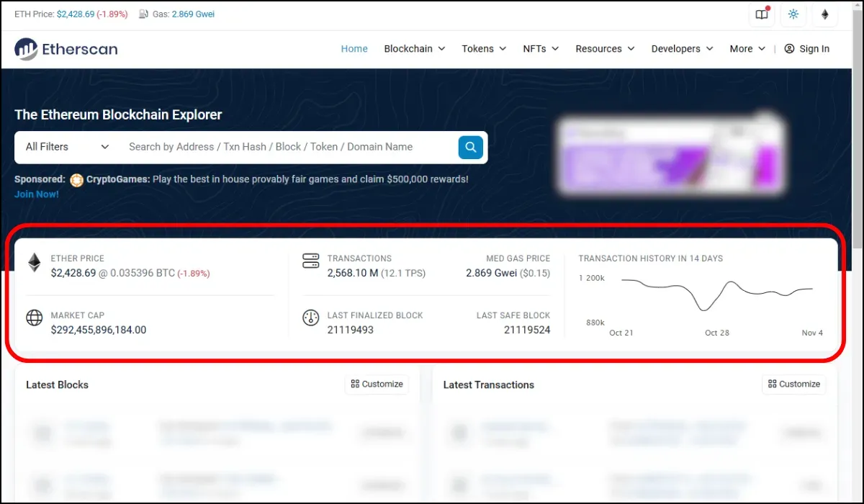Open the book news icon in top bar
This screenshot has width=864, height=504.
click(762, 14)
